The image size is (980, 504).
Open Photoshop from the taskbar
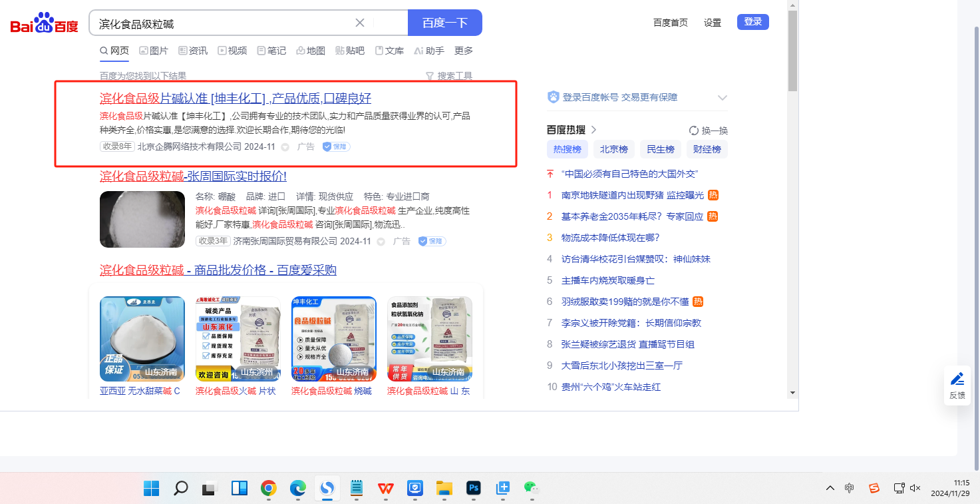point(474,488)
